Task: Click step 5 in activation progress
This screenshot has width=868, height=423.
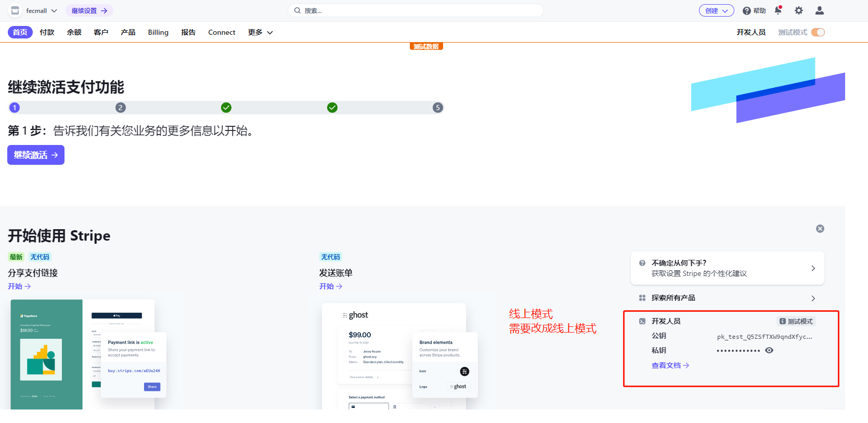Action: 438,108
